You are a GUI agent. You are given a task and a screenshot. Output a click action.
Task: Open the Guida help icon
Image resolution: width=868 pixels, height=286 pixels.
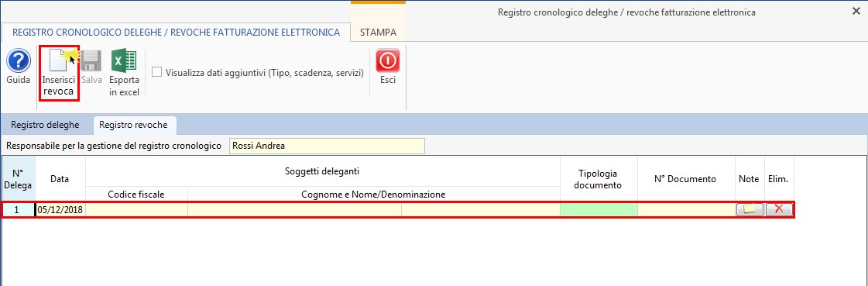click(19, 60)
